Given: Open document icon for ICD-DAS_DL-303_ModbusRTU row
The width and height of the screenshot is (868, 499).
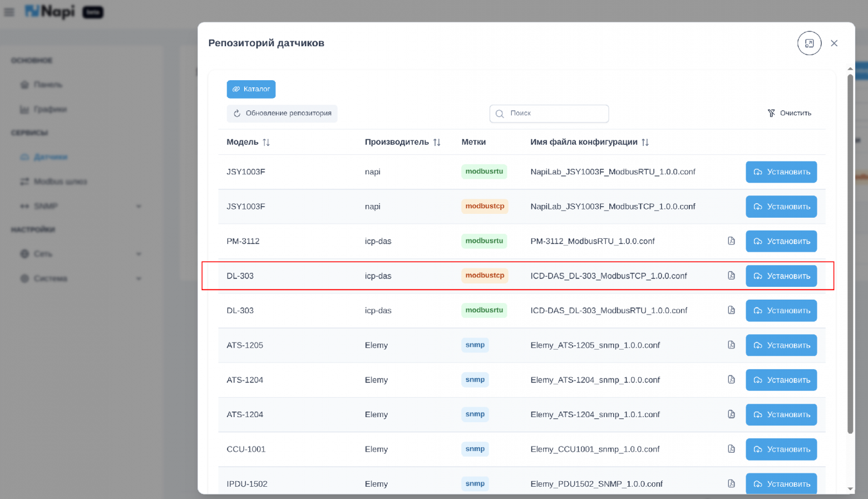Looking at the screenshot, I should coord(731,310).
